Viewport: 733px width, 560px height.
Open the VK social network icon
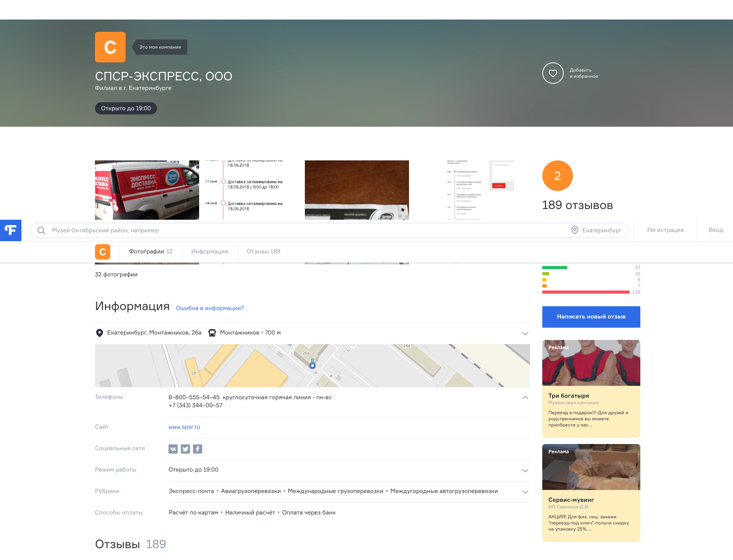point(173,449)
